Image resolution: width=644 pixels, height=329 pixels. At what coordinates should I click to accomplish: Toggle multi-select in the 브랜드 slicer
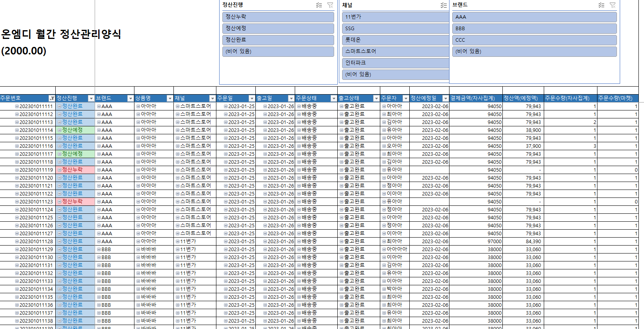[601, 5]
